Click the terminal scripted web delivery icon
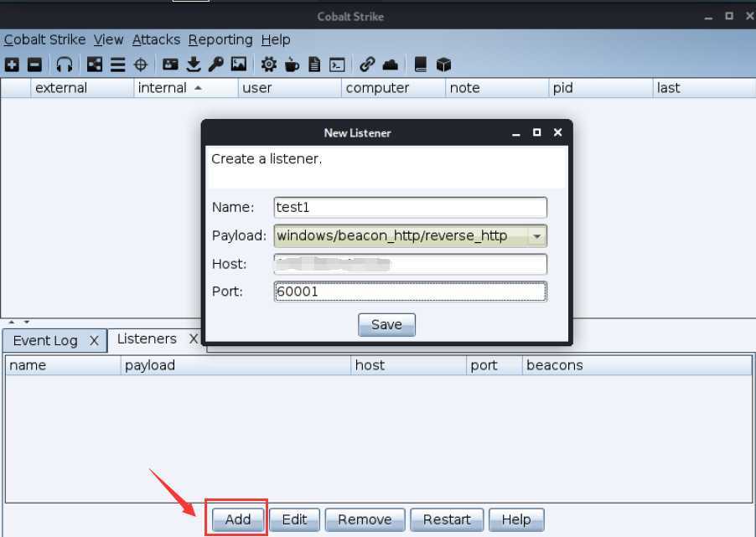756x537 pixels. [x=337, y=65]
